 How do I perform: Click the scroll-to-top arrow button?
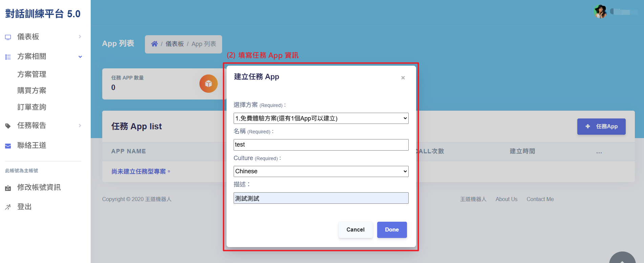tap(622, 258)
